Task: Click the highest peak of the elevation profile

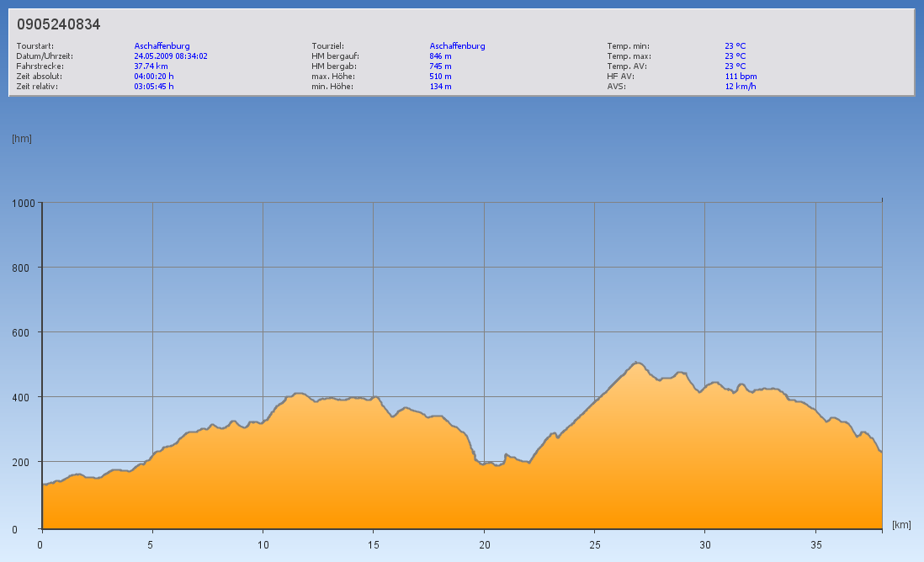Action: (637, 363)
